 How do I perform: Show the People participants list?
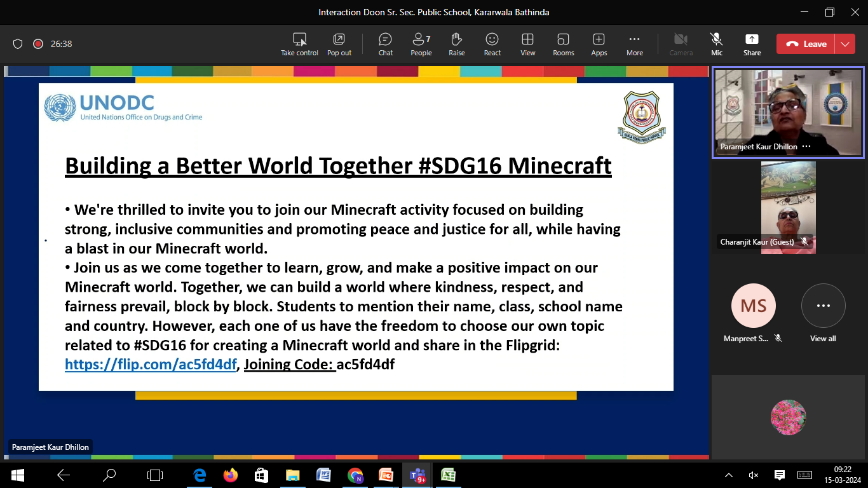[x=421, y=44]
